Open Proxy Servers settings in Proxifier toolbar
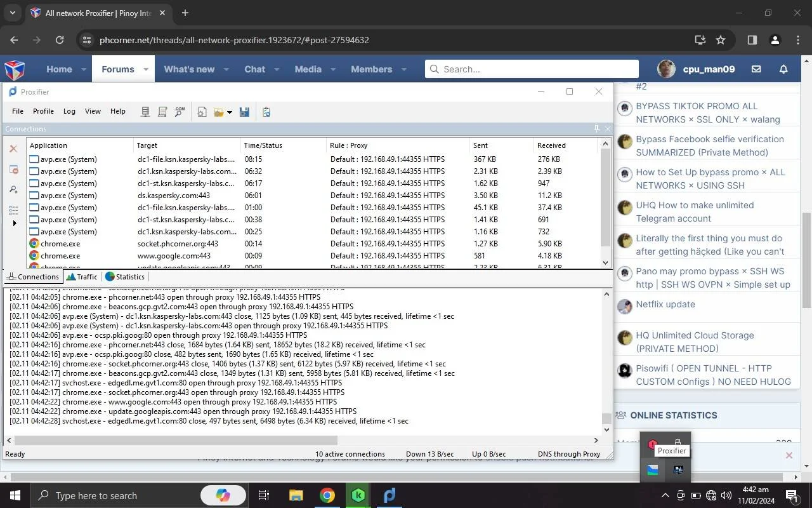812x508 pixels. tap(145, 112)
